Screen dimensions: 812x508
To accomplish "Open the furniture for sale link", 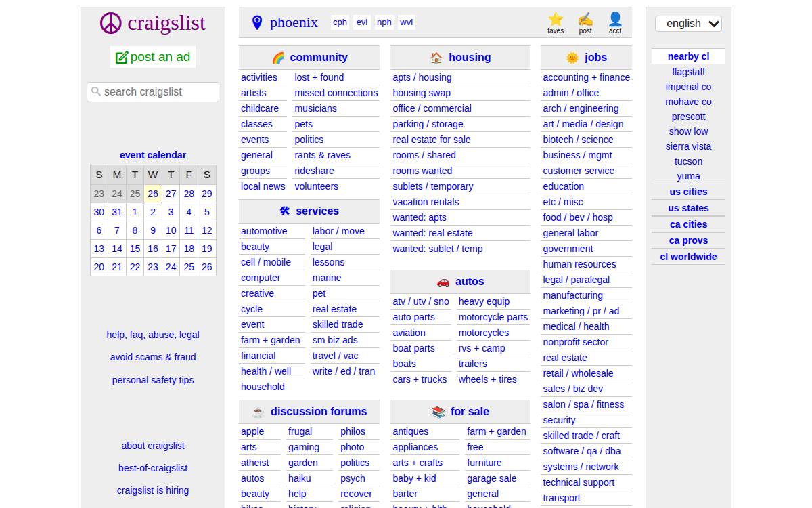I will pos(484,463).
